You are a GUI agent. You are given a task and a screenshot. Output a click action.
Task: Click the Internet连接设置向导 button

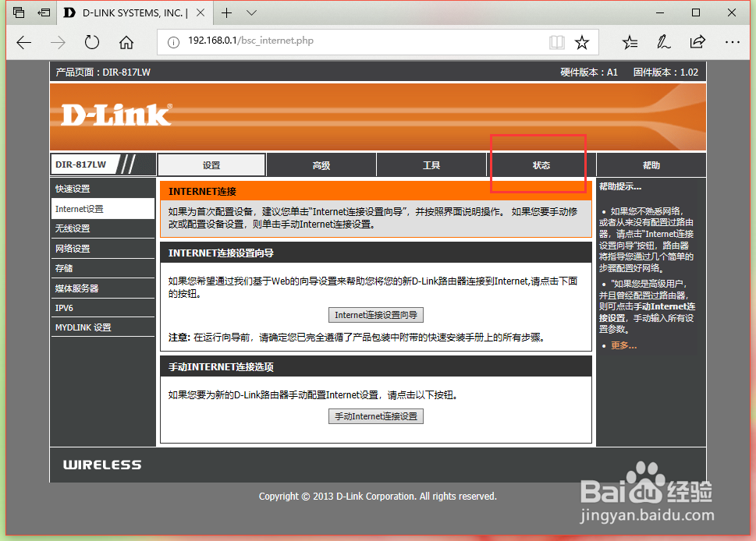click(376, 315)
